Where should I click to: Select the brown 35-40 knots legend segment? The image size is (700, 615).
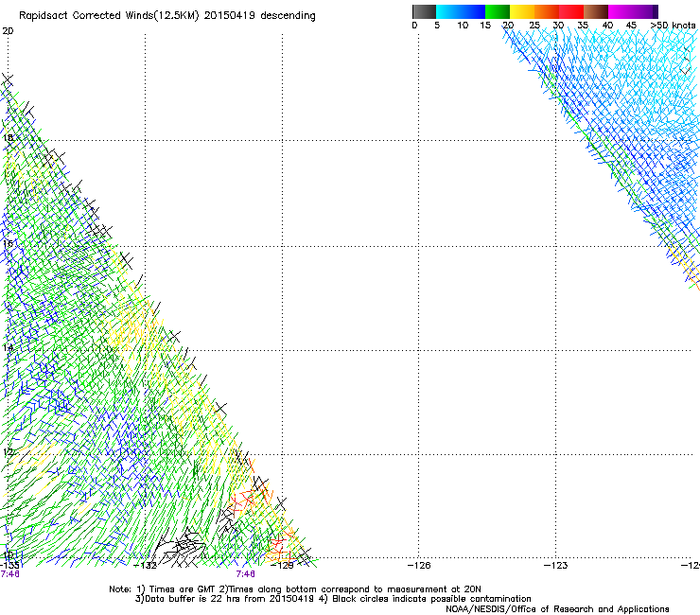596,11
